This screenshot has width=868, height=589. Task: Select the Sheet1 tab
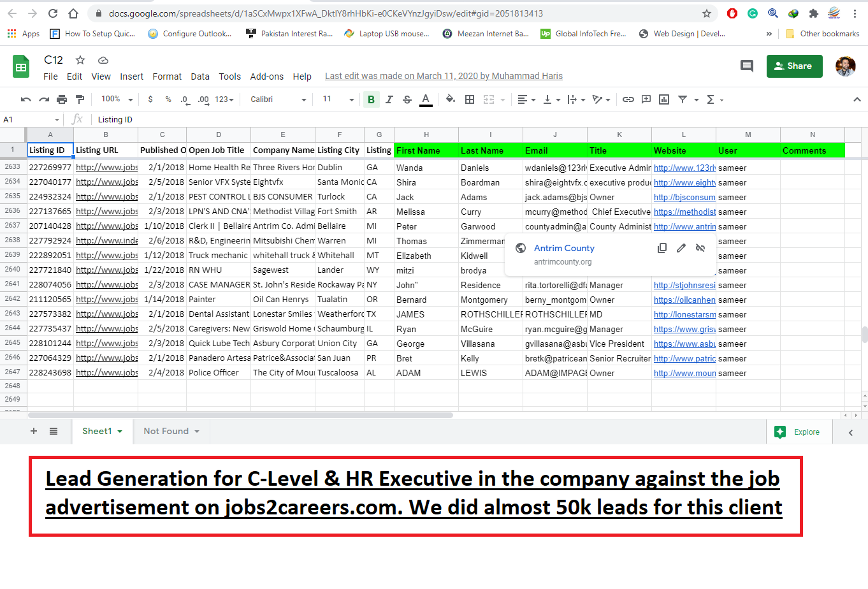pyautogui.click(x=102, y=432)
